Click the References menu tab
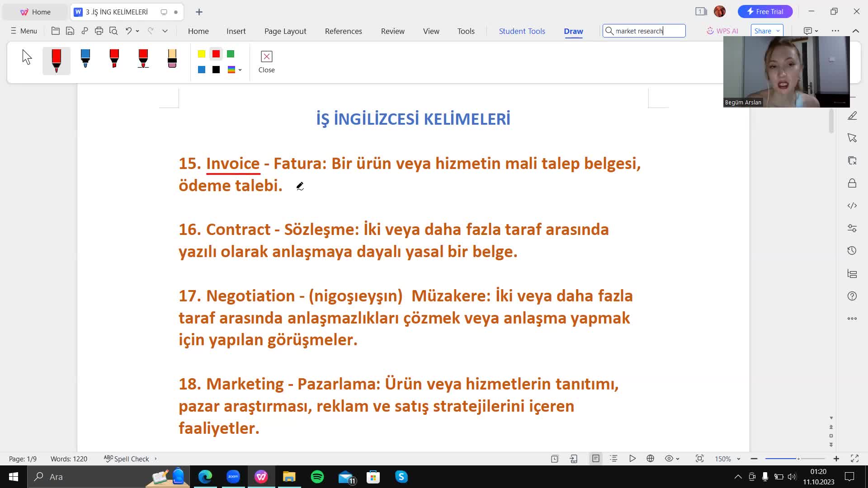 pos(344,31)
